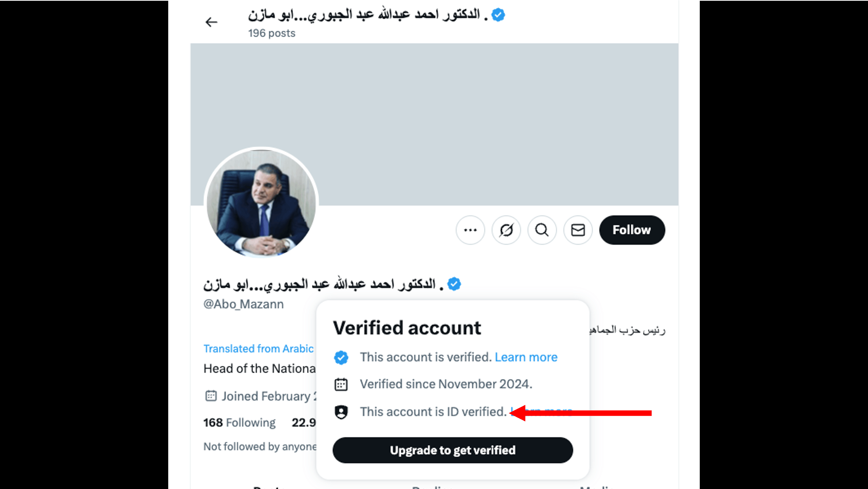
Task: Click the Grok slashed-circle icon
Action: pyautogui.click(x=506, y=230)
